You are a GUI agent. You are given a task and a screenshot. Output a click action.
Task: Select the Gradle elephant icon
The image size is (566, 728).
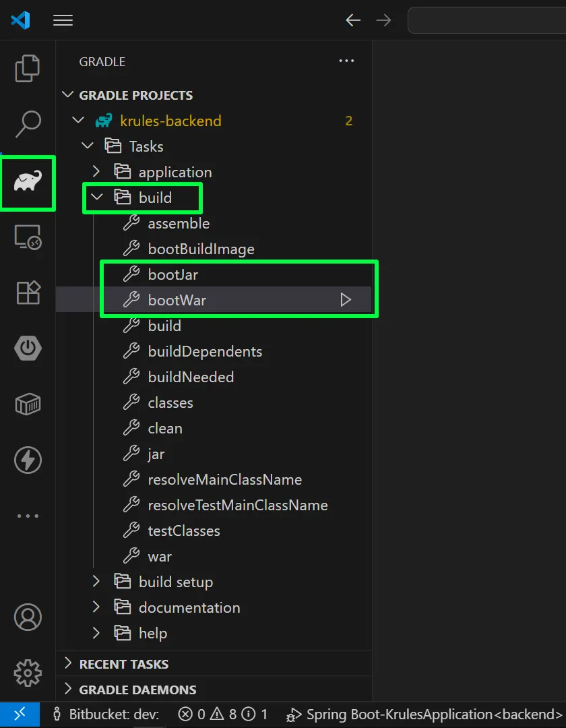pos(28,181)
